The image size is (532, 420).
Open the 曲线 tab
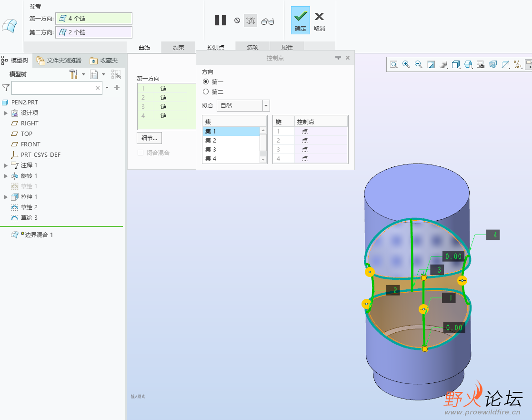[x=144, y=47]
